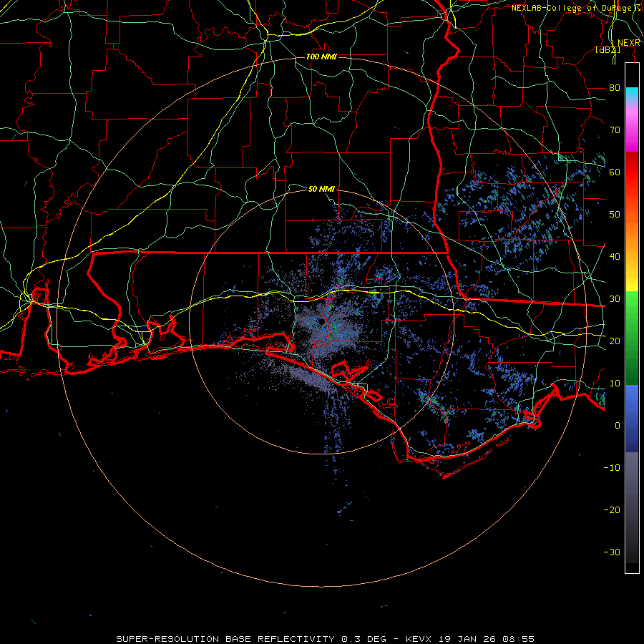
Task: Click the -30 dBZ scale label
Action: (612, 552)
